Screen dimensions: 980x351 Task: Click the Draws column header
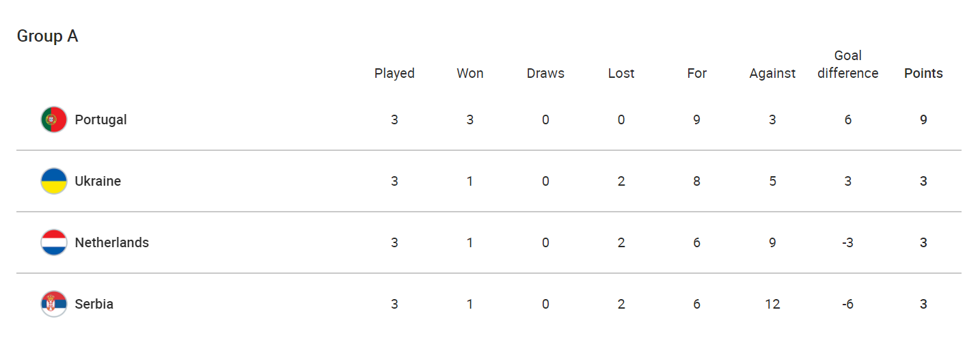click(x=545, y=73)
